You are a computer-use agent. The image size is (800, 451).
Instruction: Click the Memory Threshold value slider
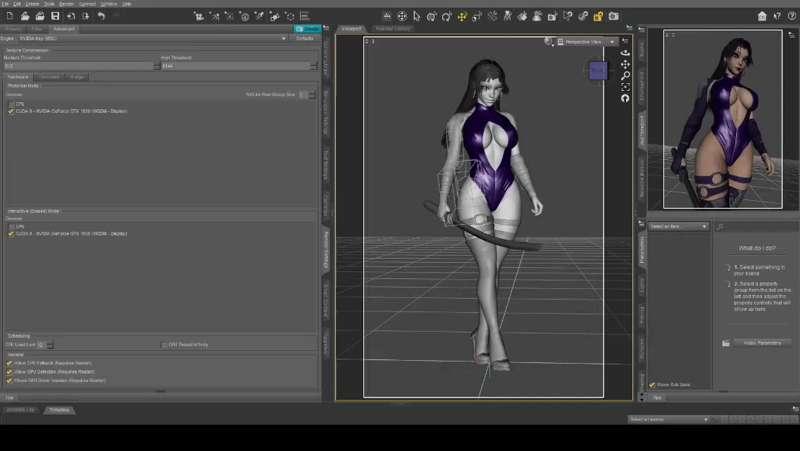(x=79, y=66)
